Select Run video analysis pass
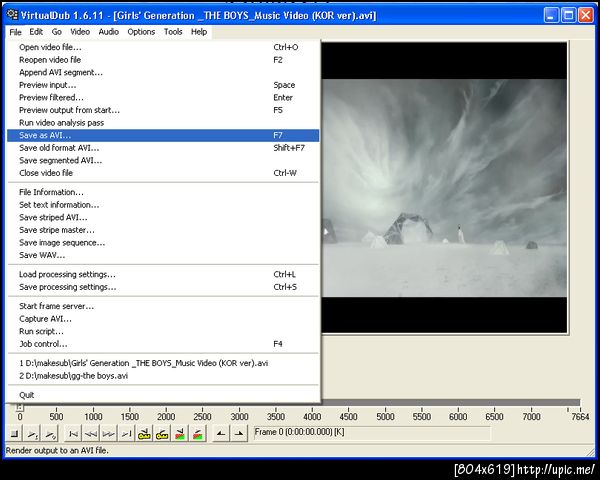This screenshot has height=480, width=600. coord(163,123)
